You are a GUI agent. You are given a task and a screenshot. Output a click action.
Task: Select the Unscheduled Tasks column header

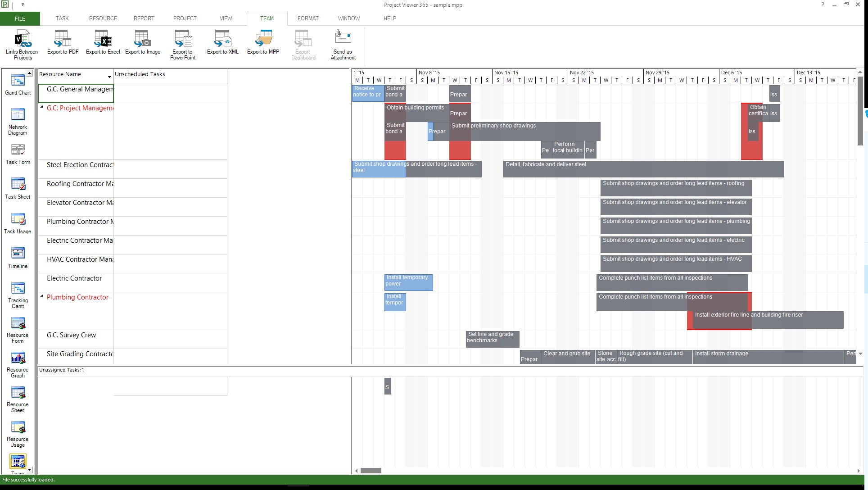pyautogui.click(x=170, y=74)
